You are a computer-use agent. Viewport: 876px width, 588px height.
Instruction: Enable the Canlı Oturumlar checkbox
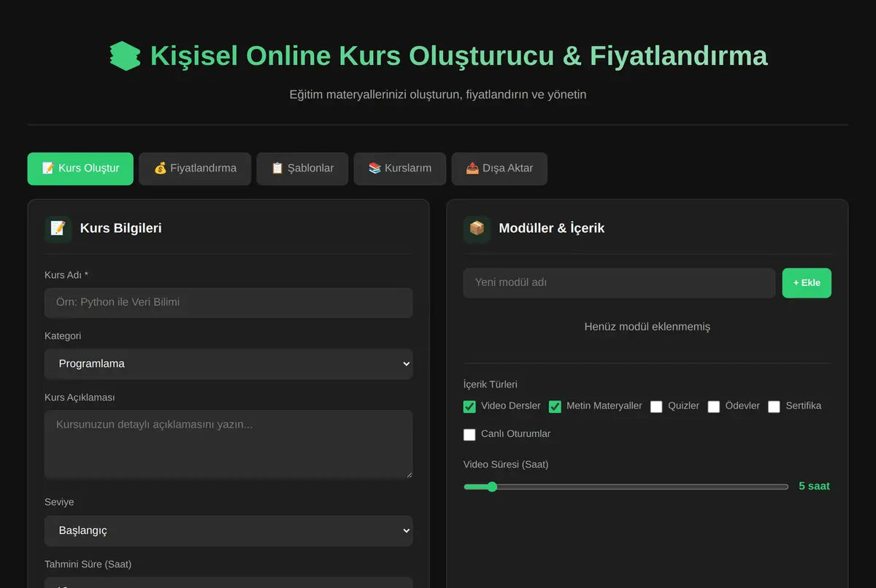pos(469,434)
